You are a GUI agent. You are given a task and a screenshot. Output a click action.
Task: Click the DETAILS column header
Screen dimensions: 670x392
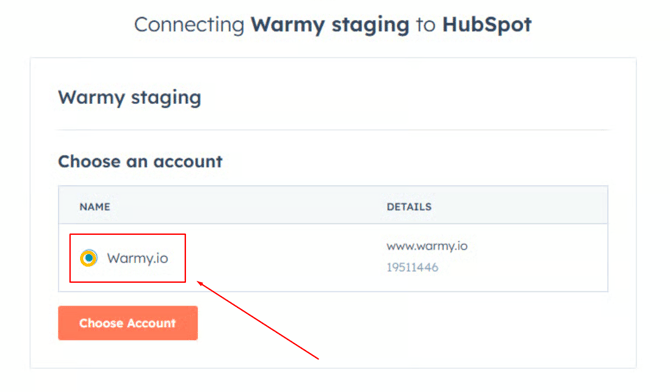(409, 207)
